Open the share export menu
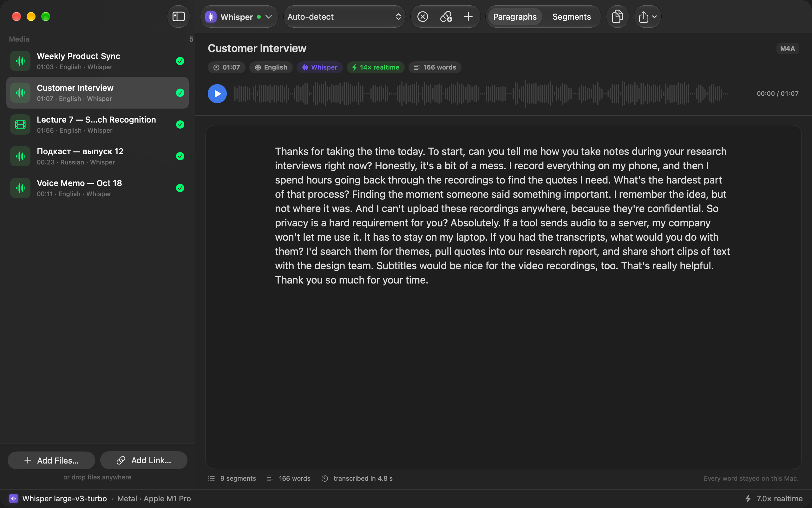The width and height of the screenshot is (812, 508). (647, 17)
